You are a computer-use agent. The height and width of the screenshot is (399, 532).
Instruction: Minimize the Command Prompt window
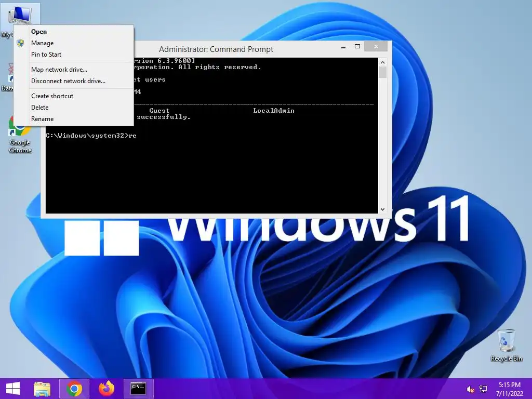(343, 47)
